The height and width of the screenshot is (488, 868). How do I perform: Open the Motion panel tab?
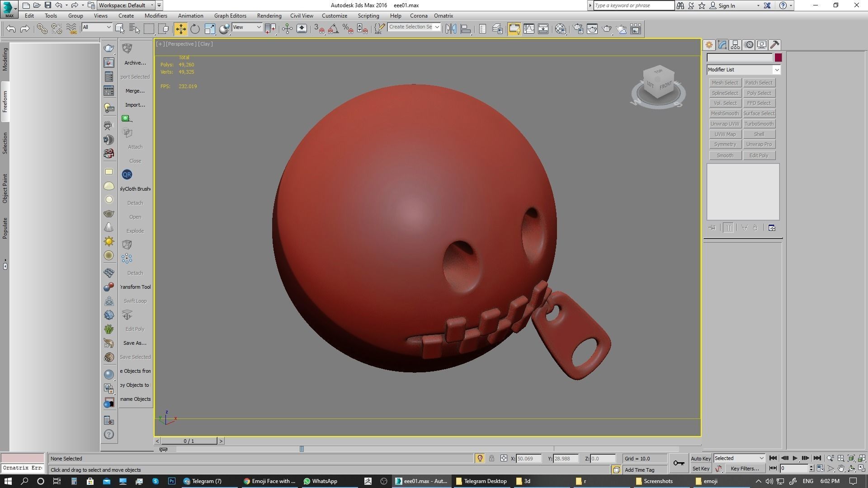pos(749,45)
